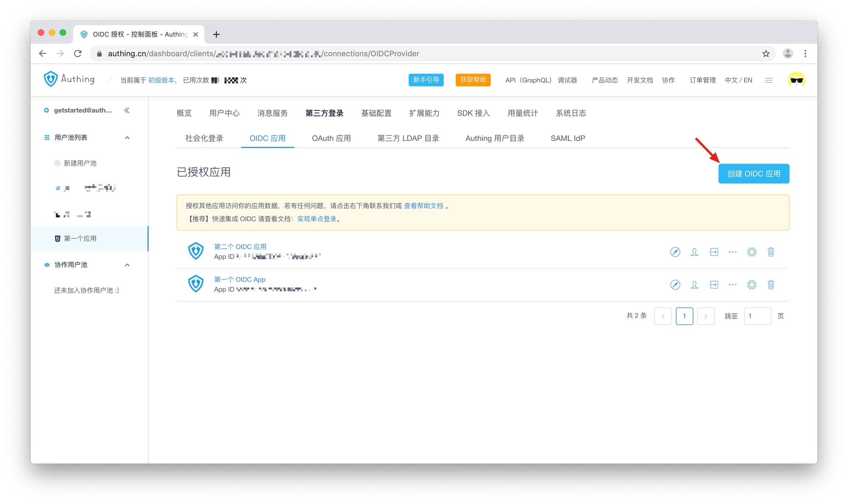Viewport: 848px width, 504px height.
Task: Select 新建用户池 in sidebar
Action: point(80,163)
